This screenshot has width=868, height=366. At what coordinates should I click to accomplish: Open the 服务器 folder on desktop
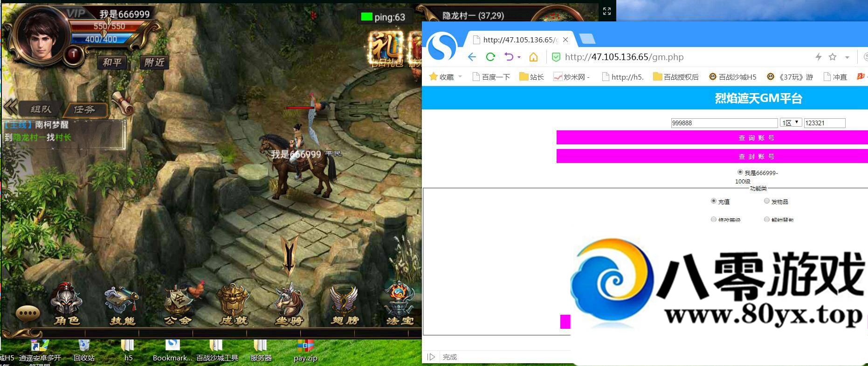[x=261, y=350]
